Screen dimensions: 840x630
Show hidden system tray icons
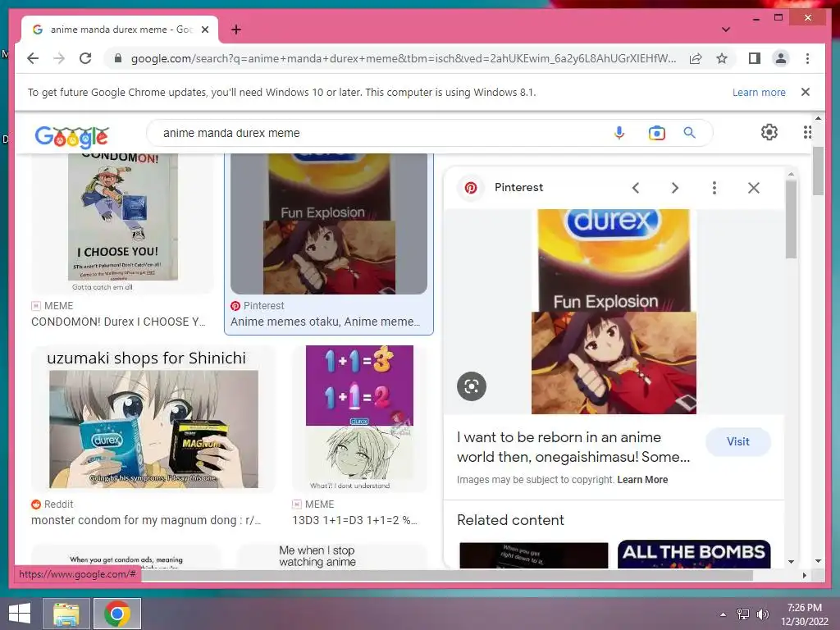coord(723,614)
